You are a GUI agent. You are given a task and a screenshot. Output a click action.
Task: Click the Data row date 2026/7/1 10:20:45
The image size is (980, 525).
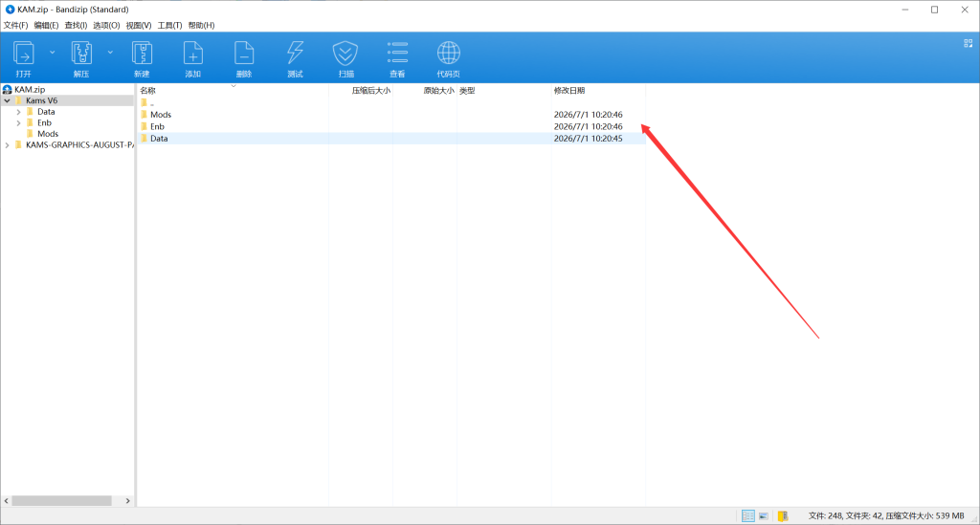pos(589,138)
